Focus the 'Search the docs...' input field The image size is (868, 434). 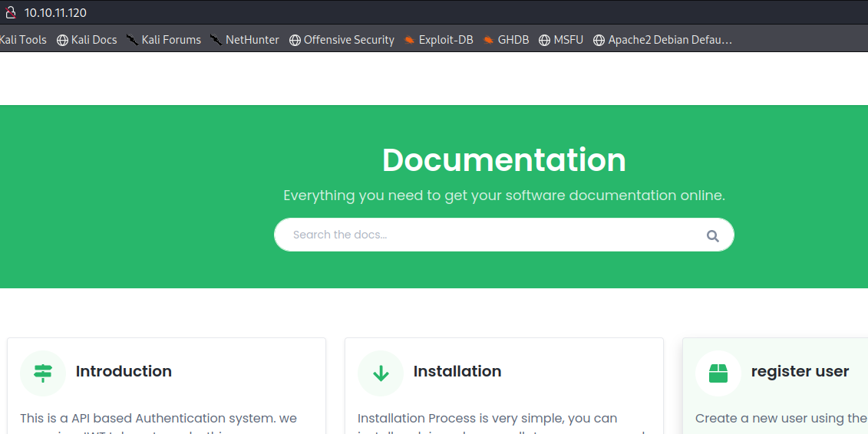click(x=491, y=235)
